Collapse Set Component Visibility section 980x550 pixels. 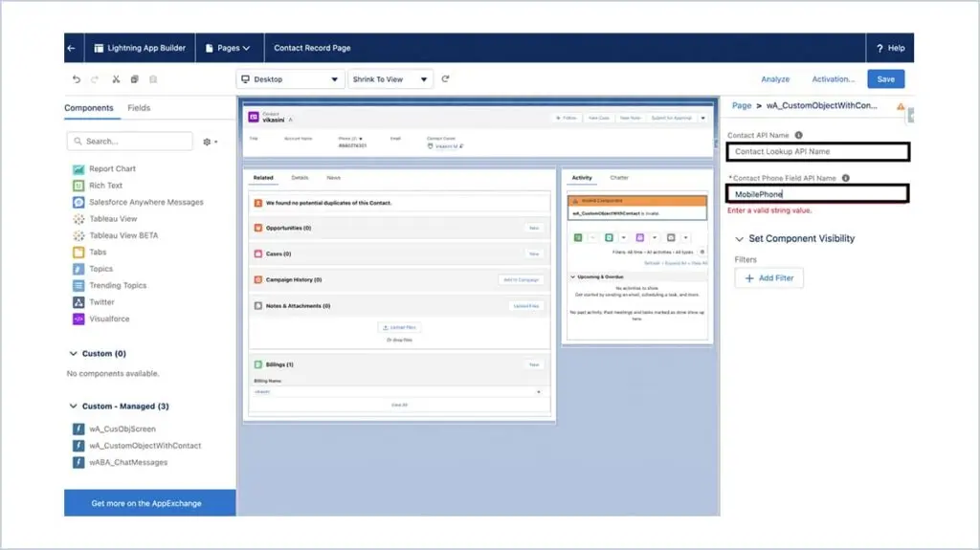(x=740, y=239)
